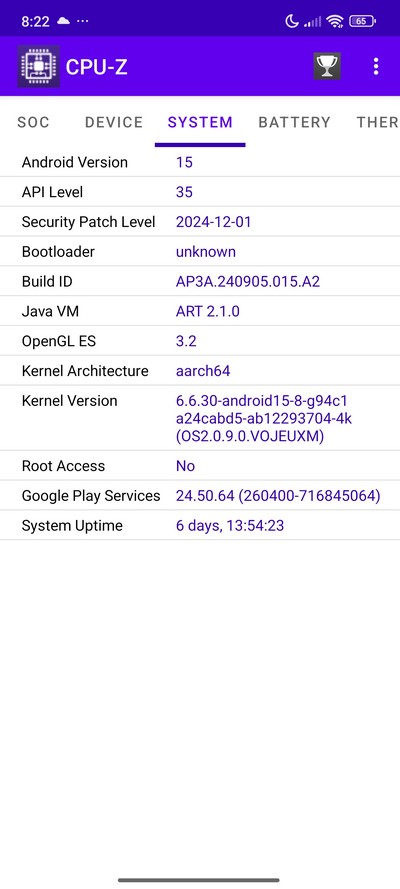The image size is (400, 889).
Task: Select the System Uptime row
Action: [200, 526]
